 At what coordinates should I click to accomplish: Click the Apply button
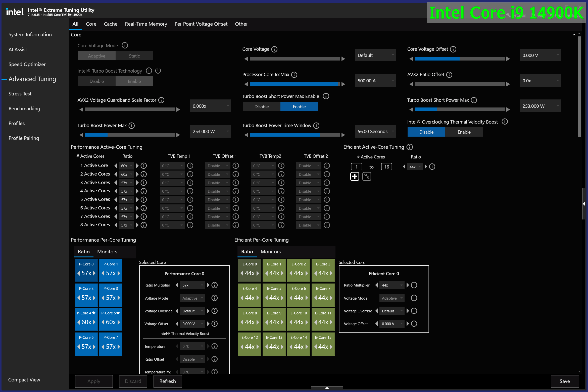[94, 381]
